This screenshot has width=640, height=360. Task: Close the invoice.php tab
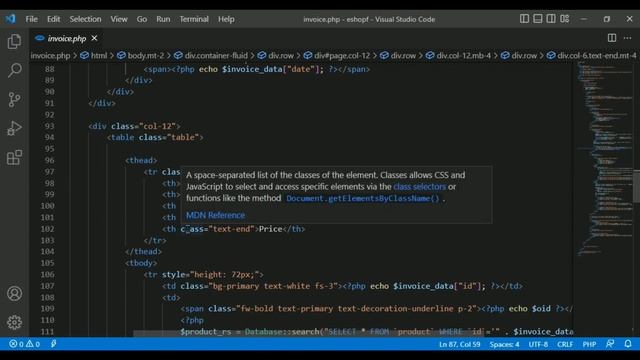[94, 38]
